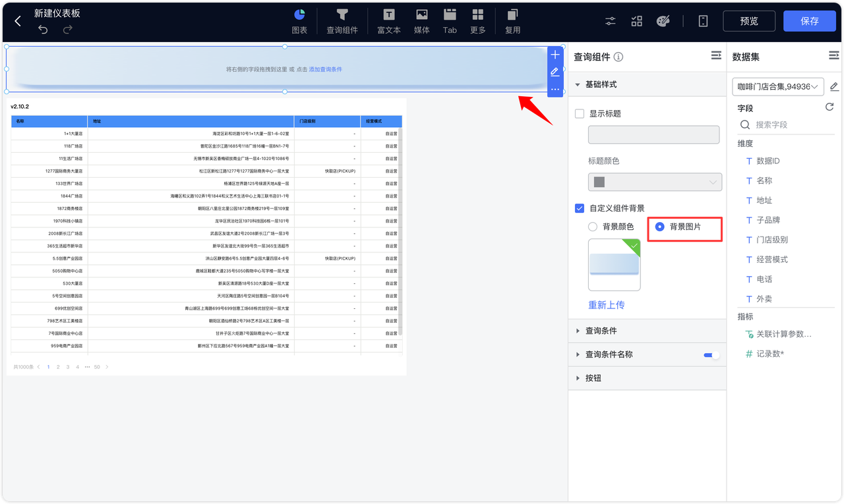The width and height of the screenshot is (844, 504).
Task: Select the 电话 dimension field
Action: 764,279
